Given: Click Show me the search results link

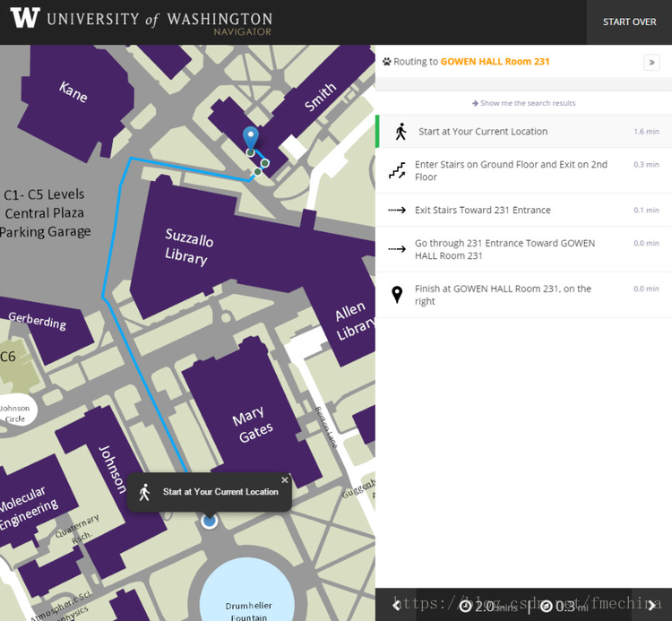Looking at the screenshot, I should pyautogui.click(x=524, y=103).
